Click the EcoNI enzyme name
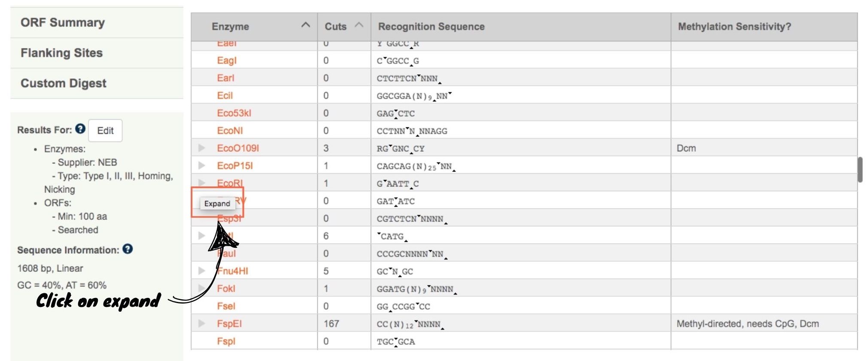This screenshot has height=361, width=868. tap(230, 131)
